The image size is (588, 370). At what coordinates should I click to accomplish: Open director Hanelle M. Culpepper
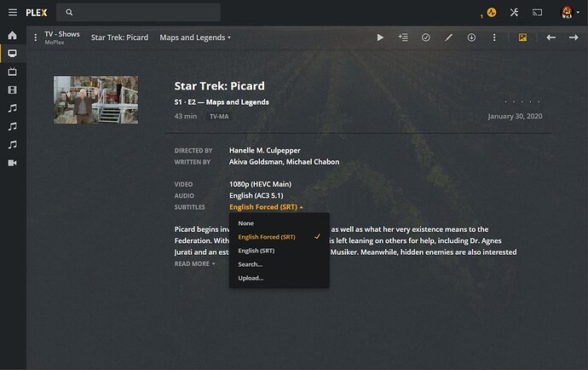[265, 151]
